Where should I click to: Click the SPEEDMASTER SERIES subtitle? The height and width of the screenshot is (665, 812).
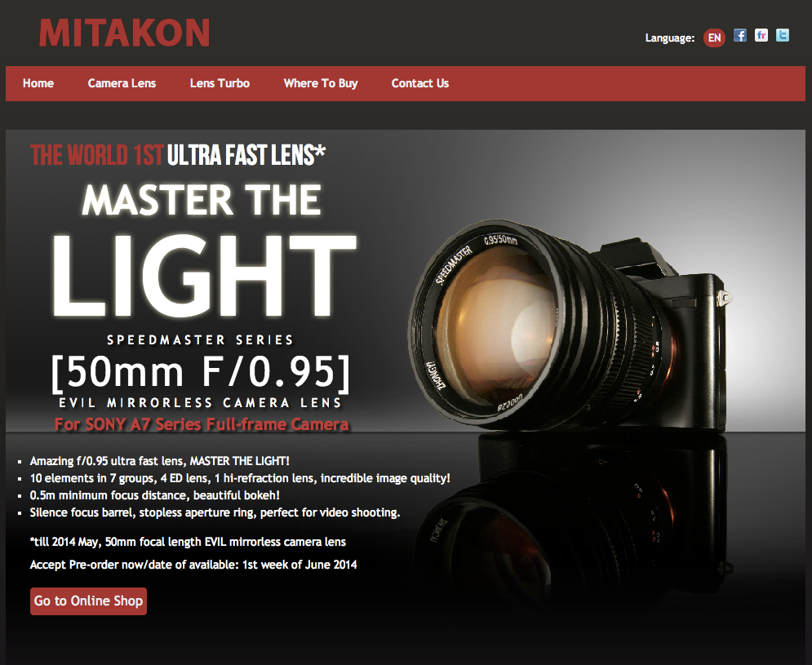201,339
